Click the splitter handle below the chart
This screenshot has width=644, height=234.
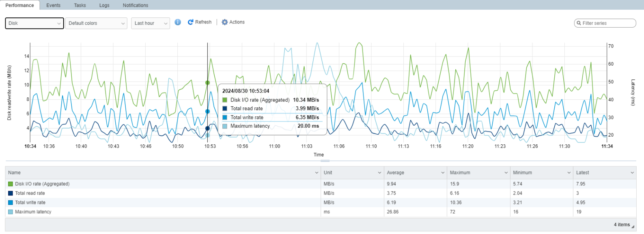[325, 161]
